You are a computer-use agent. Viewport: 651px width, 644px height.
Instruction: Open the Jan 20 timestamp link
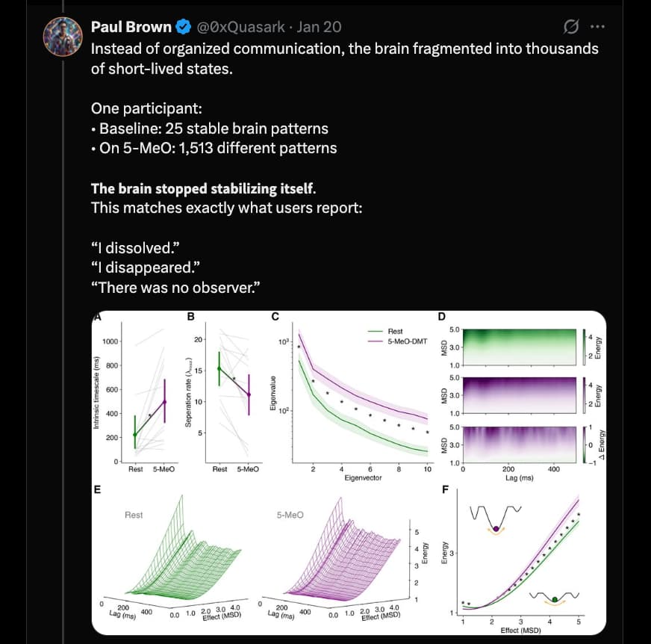[320, 27]
